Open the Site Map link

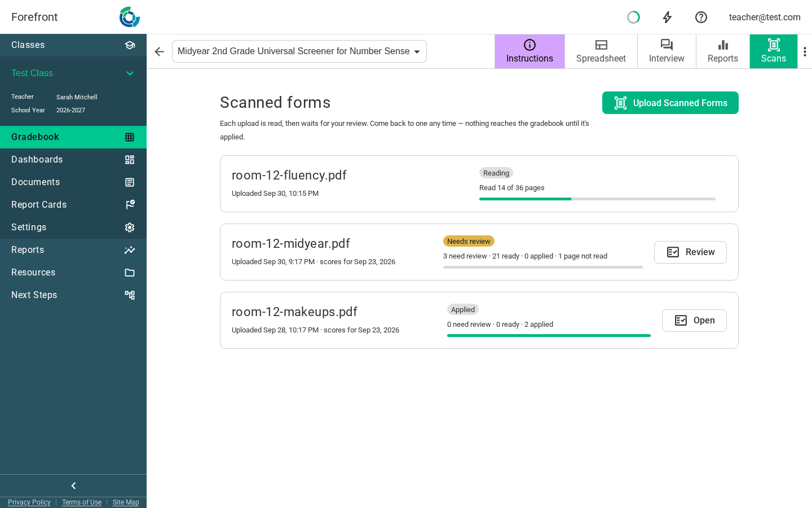[126, 502]
